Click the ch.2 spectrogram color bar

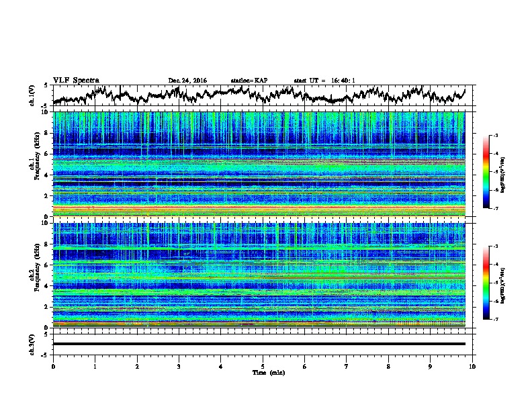486,283
